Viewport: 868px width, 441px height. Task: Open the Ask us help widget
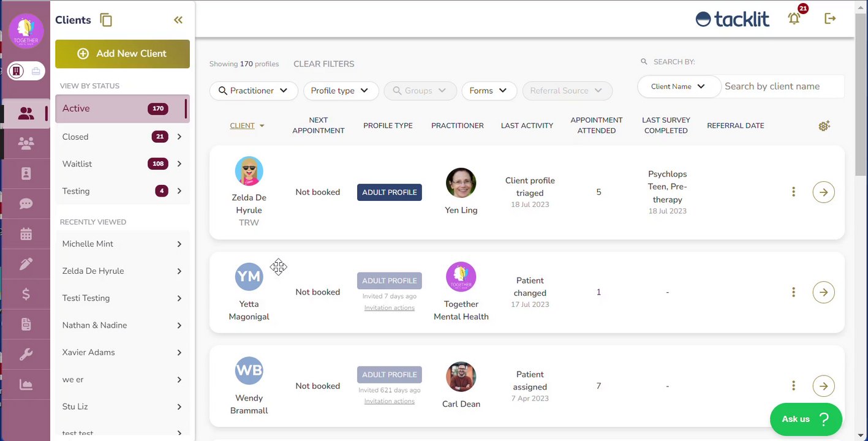806,419
